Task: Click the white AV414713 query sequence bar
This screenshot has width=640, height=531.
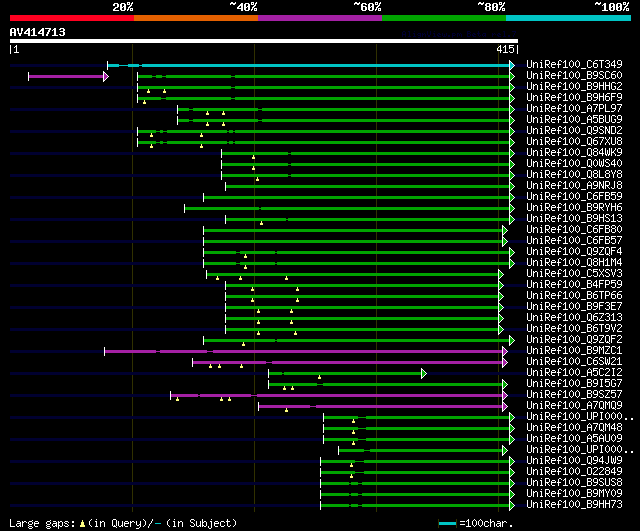Action: pyautogui.click(x=264, y=41)
